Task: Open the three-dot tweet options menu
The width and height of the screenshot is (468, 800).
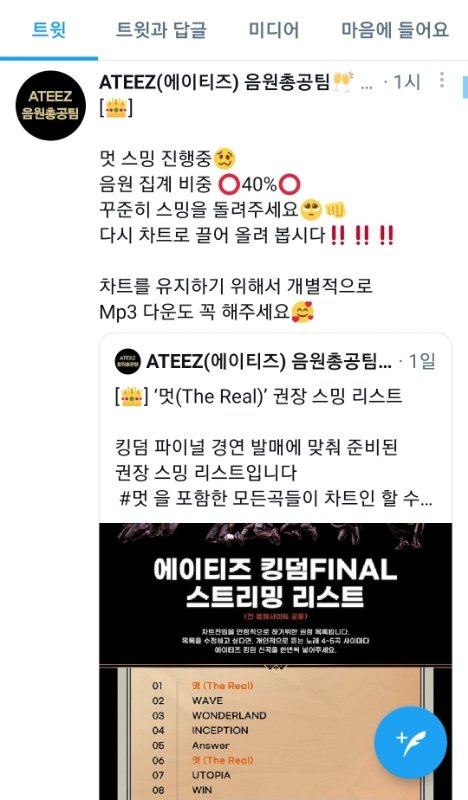Action: coord(441,80)
